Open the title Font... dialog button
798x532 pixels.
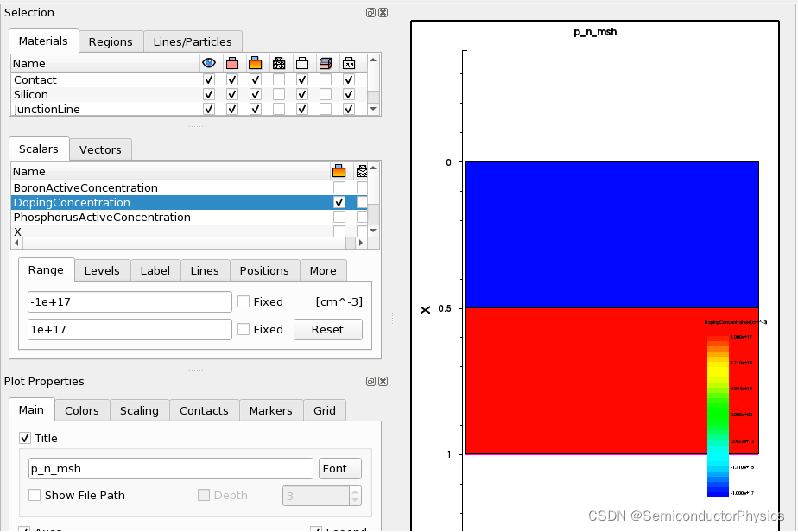[340, 468]
